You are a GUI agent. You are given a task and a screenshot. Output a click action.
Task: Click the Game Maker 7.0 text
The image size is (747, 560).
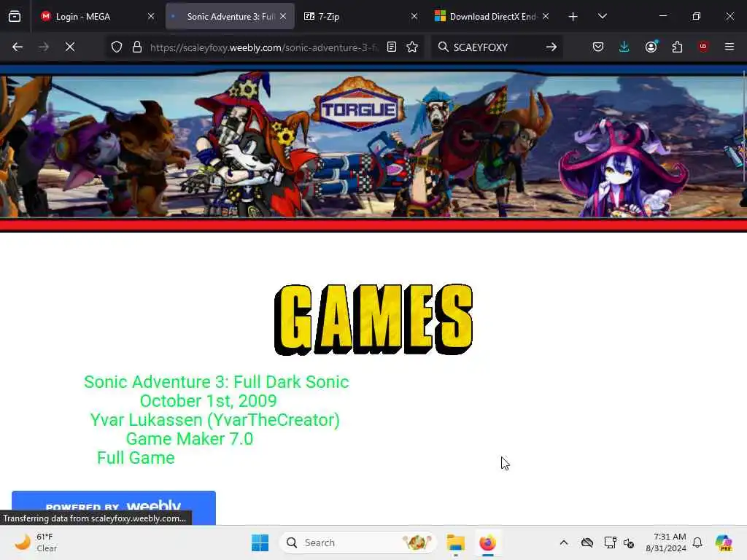pos(190,439)
